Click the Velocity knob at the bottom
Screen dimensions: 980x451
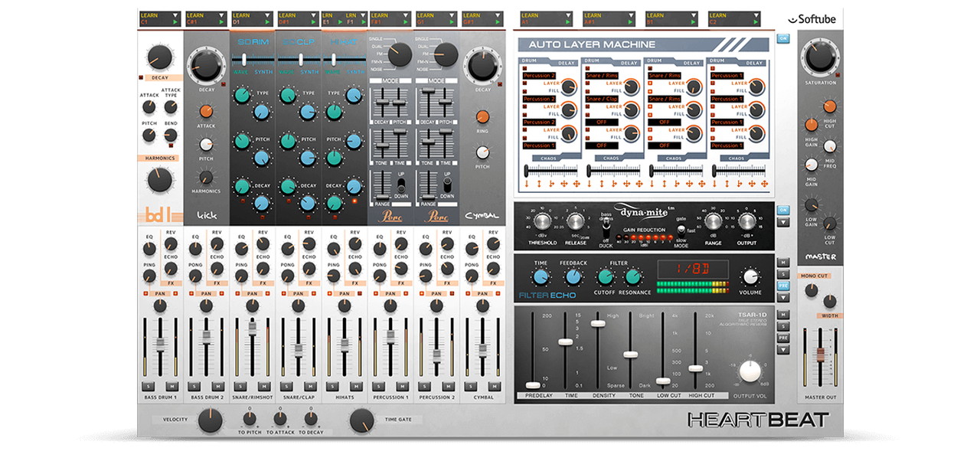[210, 420]
